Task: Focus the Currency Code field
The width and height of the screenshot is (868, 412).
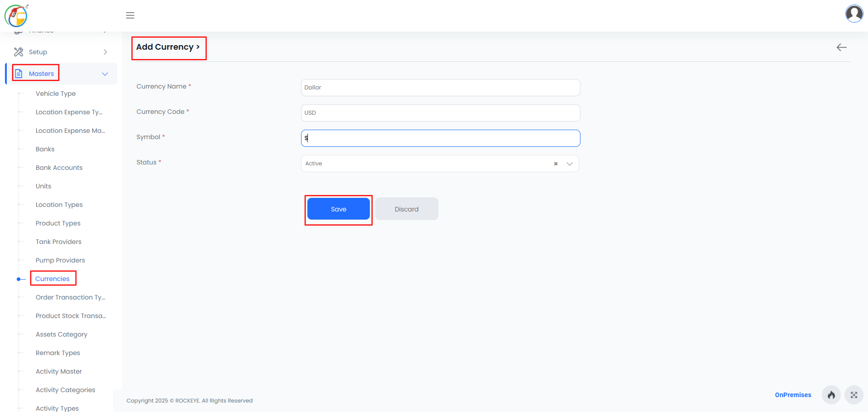Action: [441, 113]
